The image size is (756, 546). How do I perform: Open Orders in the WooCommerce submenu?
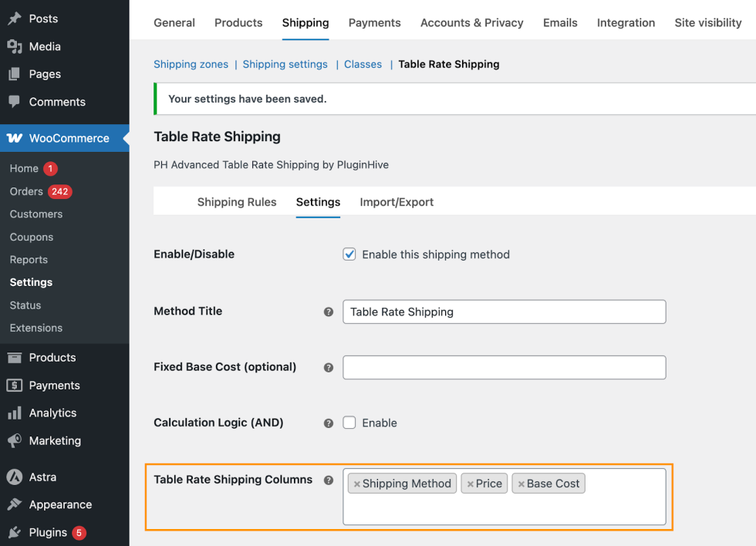coord(26,191)
